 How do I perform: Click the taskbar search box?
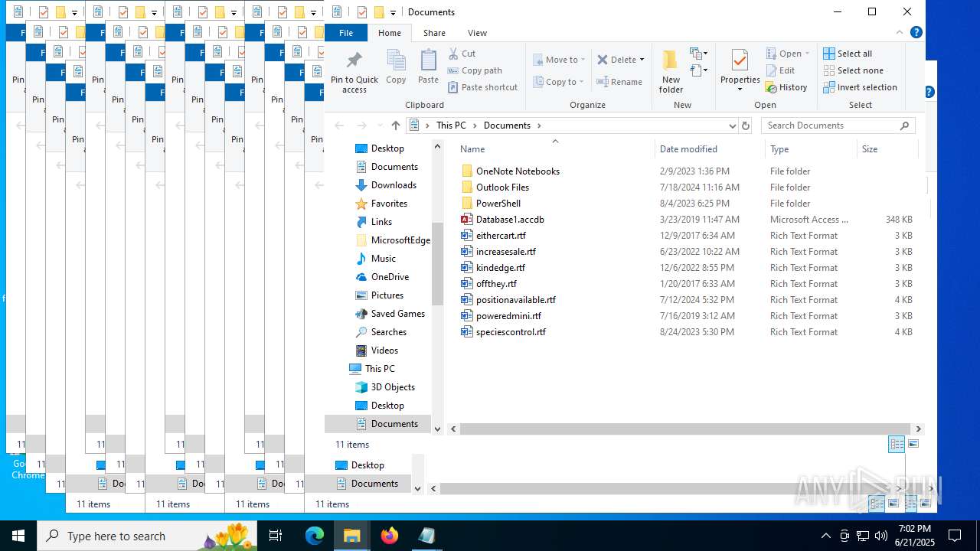pos(148,536)
